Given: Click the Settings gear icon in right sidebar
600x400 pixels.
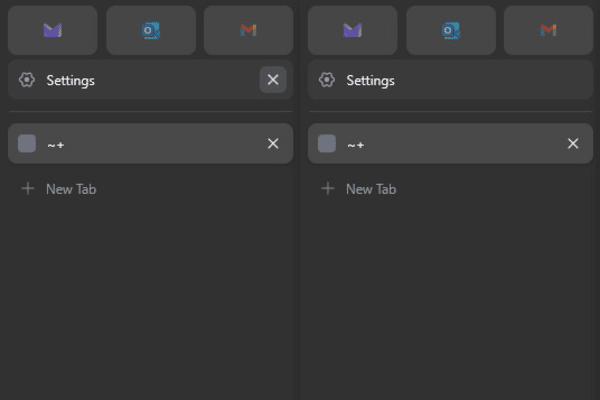Looking at the screenshot, I should click(x=327, y=80).
